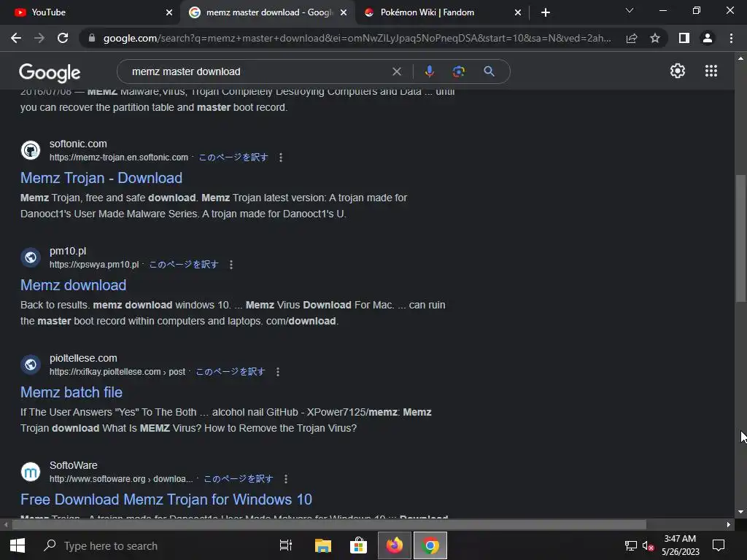This screenshot has height=560, width=747.
Task: Open File Explorer from the taskbar
Action: tap(322, 545)
